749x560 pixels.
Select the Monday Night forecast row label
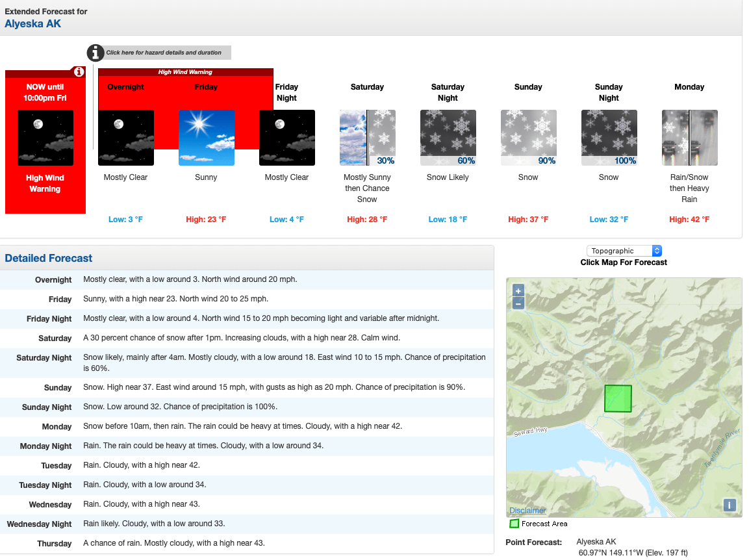[45, 446]
